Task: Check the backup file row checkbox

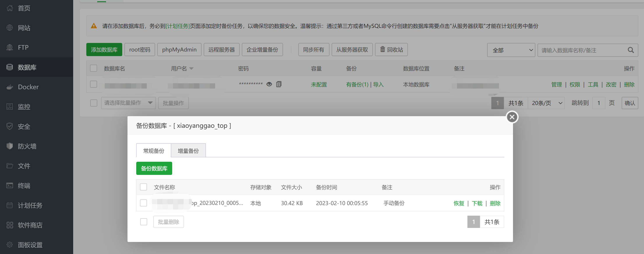Action: [x=143, y=203]
